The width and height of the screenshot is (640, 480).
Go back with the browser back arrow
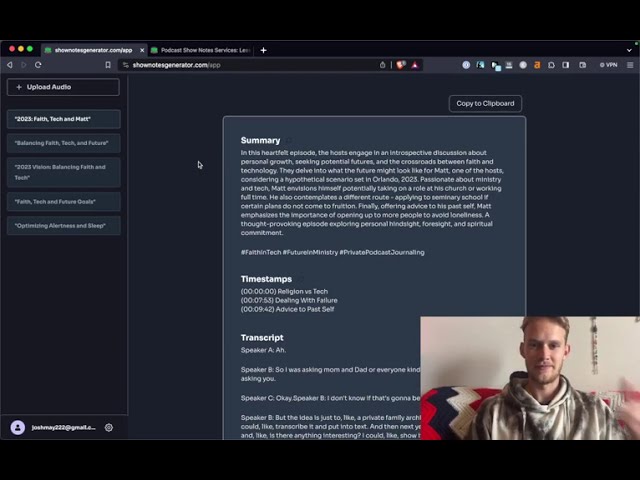click(10, 65)
